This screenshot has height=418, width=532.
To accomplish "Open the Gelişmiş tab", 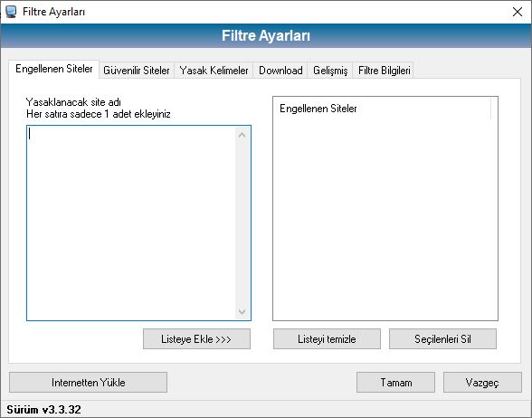I will coord(330,71).
